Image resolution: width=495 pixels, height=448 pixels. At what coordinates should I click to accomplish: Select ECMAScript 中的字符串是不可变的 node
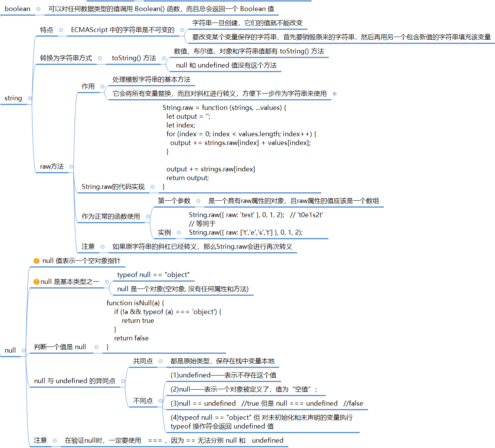pos(123,30)
